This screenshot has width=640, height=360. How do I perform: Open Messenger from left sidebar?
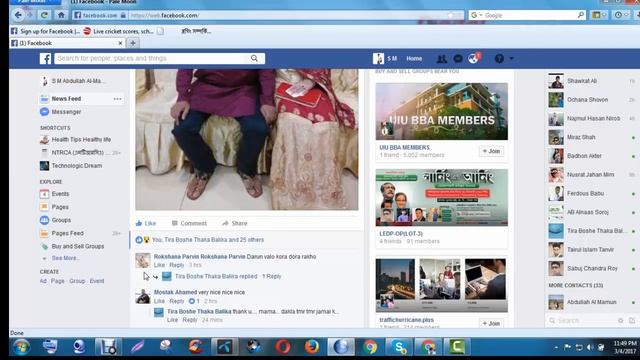coord(60,112)
